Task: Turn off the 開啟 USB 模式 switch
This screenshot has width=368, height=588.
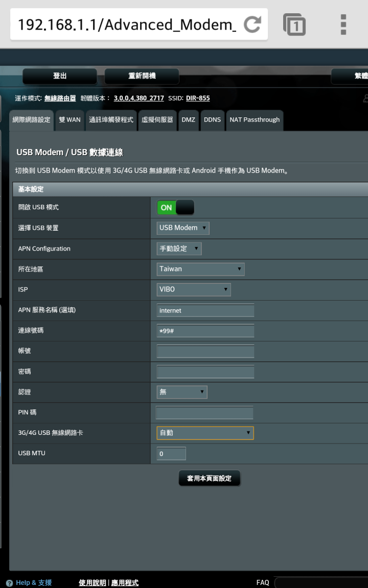Action: [x=175, y=207]
